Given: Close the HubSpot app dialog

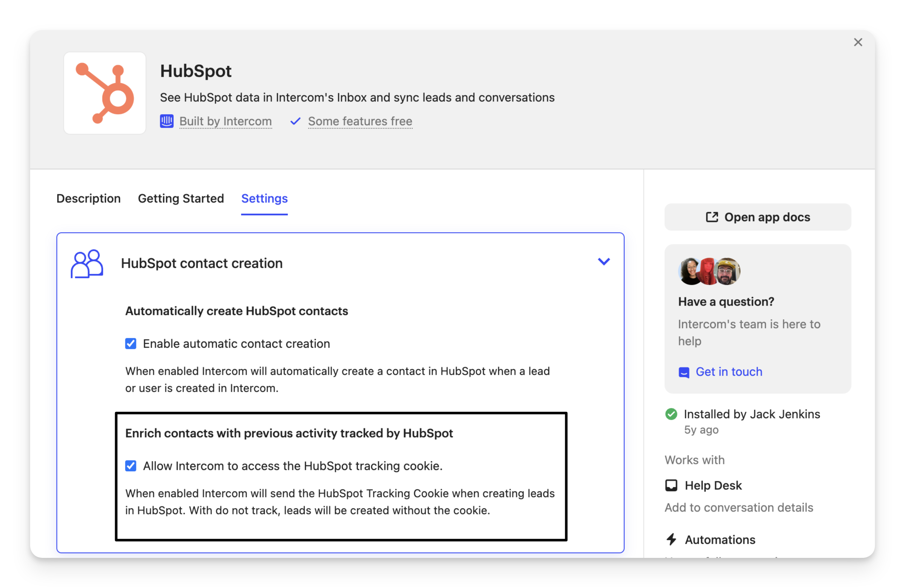Looking at the screenshot, I should pyautogui.click(x=858, y=42).
